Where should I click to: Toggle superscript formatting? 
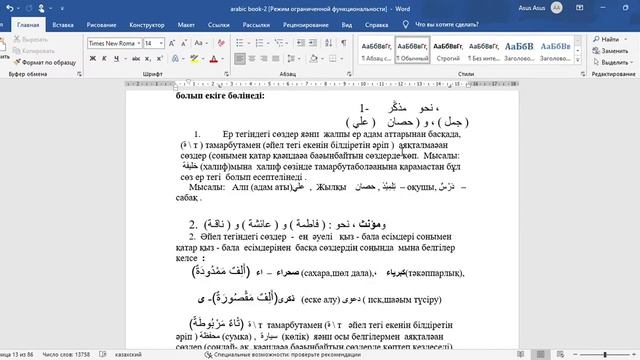[x=160, y=59]
